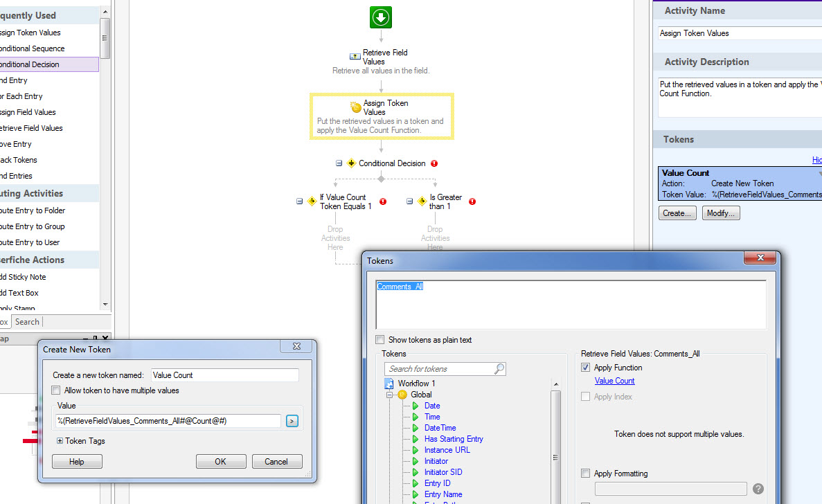Click the token picker arrow beside Value field

pyautogui.click(x=292, y=421)
